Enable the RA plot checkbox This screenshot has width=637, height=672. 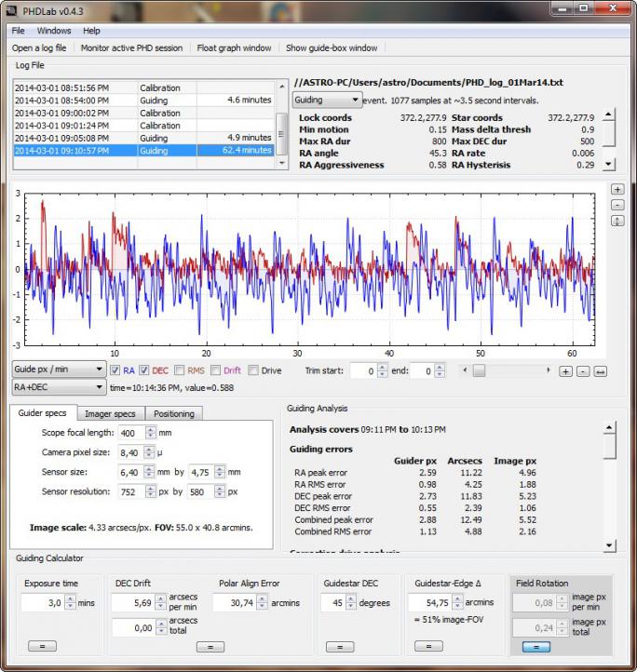point(115,370)
